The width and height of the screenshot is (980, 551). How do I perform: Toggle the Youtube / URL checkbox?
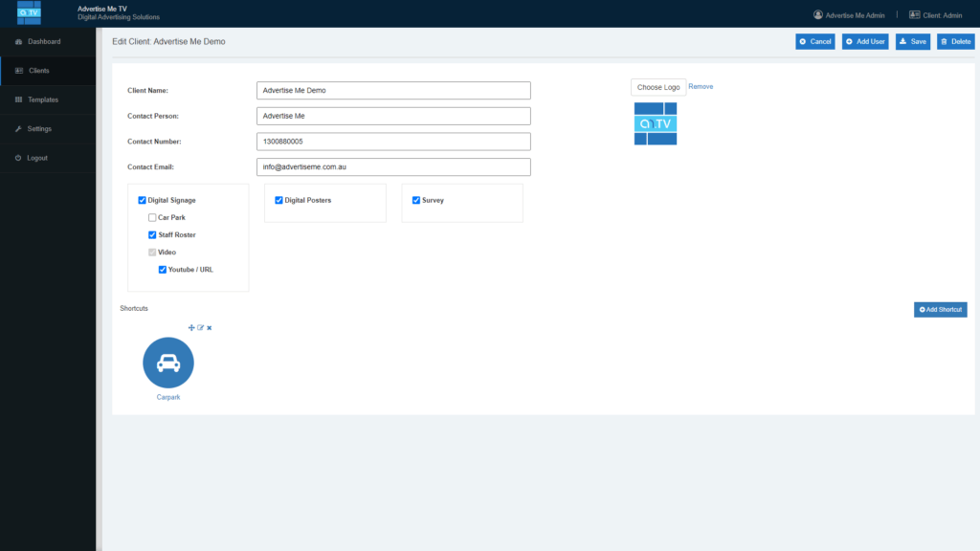(163, 270)
